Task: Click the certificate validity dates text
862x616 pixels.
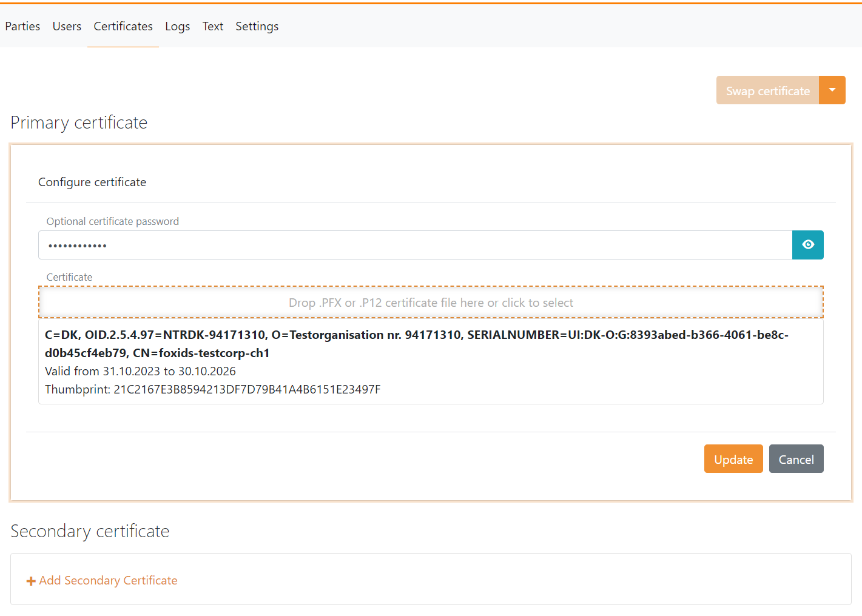Action: 140,370
